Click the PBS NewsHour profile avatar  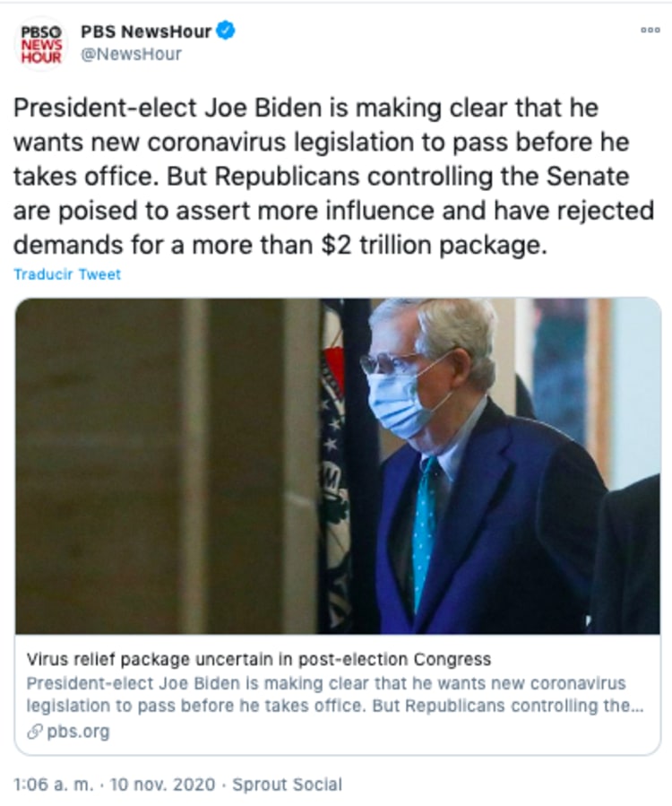point(42,43)
